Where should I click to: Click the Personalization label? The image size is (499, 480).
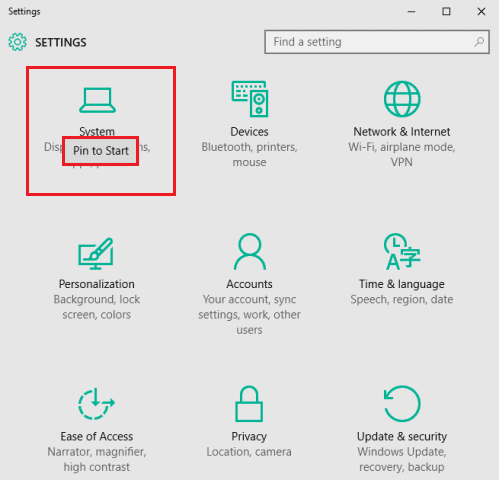[97, 284]
